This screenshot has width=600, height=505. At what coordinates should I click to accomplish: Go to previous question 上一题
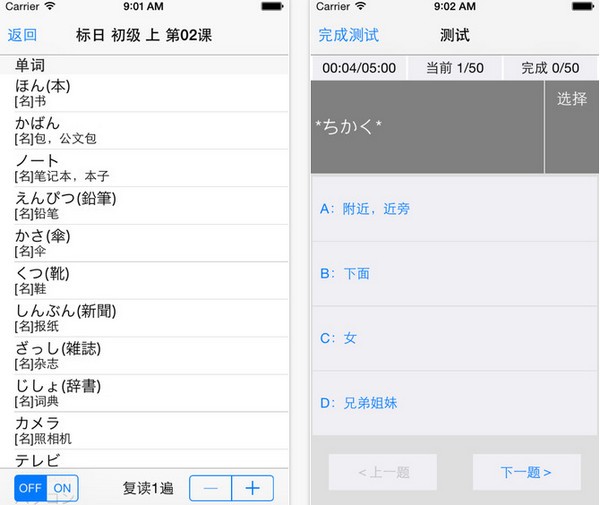[x=383, y=472]
